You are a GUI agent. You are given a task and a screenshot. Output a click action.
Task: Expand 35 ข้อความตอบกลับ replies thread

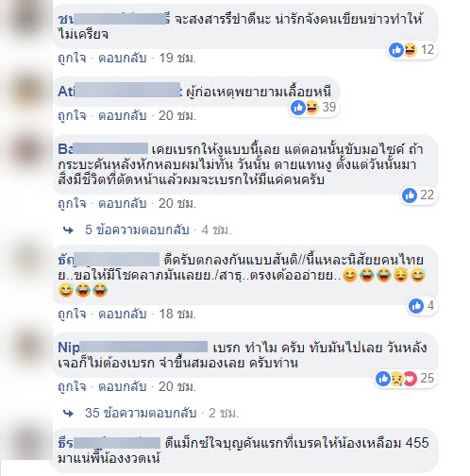(141, 413)
